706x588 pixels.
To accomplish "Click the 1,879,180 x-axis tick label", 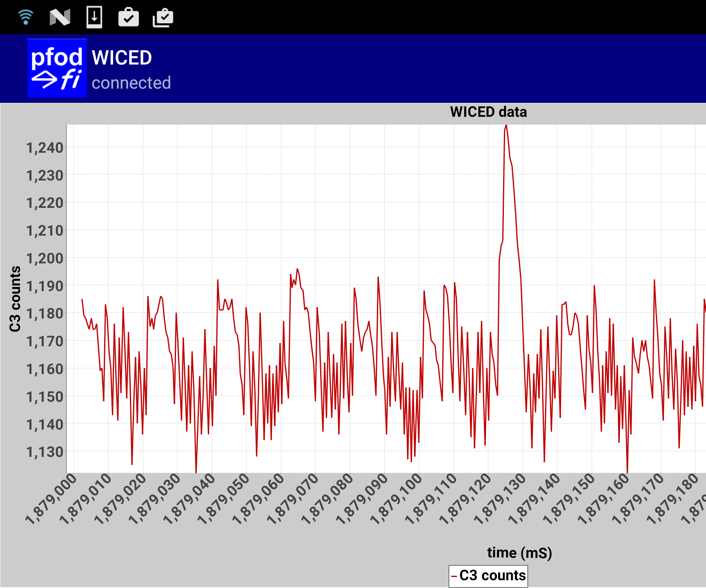I will click(x=672, y=499).
